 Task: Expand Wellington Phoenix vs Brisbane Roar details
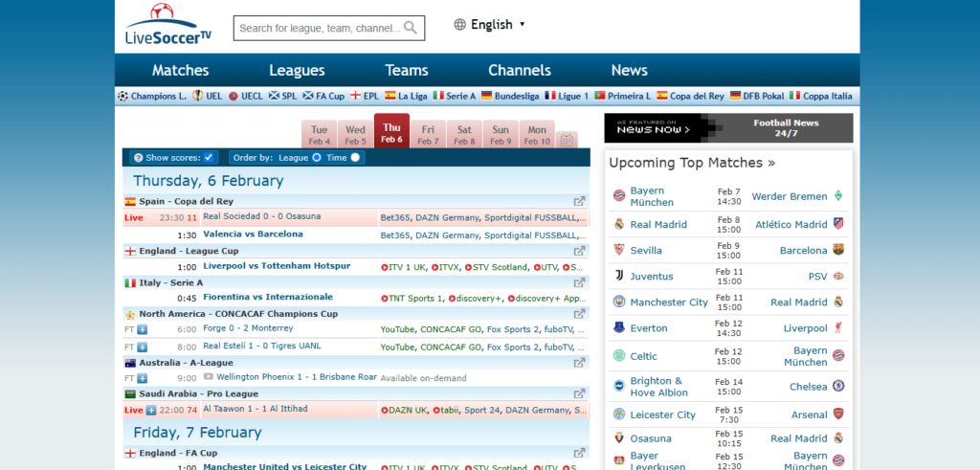click(x=143, y=378)
